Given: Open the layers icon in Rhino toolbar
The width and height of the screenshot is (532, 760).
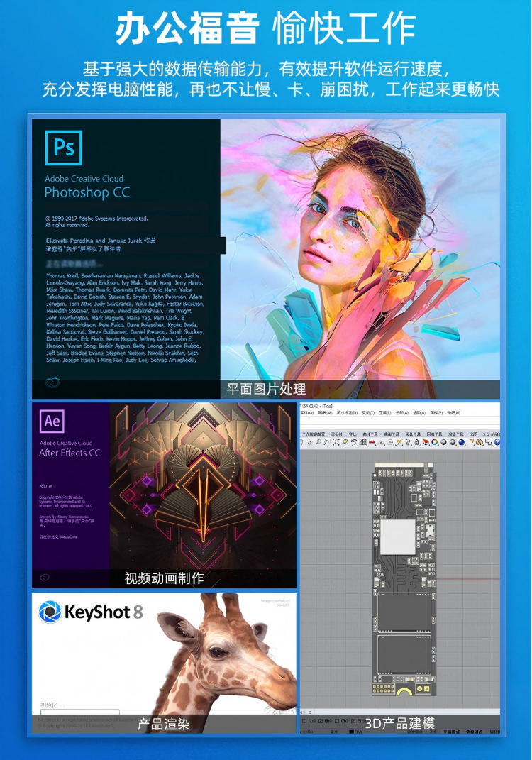Looking at the screenshot, I should coord(426,442).
